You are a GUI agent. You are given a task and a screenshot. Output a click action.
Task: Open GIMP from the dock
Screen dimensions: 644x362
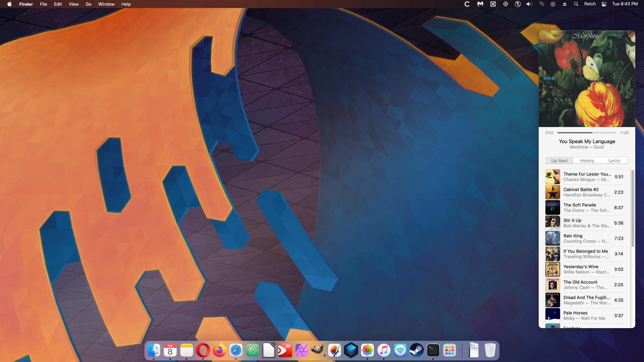pos(318,351)
